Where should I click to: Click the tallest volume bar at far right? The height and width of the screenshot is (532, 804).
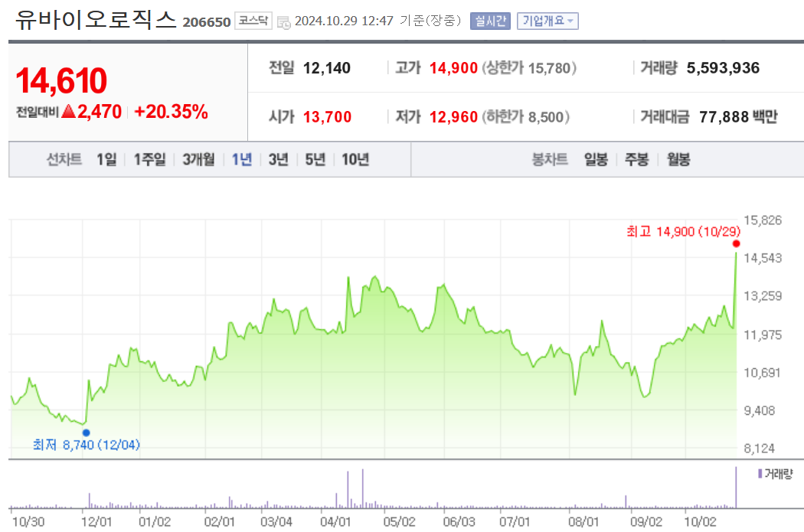click(737, 488)
